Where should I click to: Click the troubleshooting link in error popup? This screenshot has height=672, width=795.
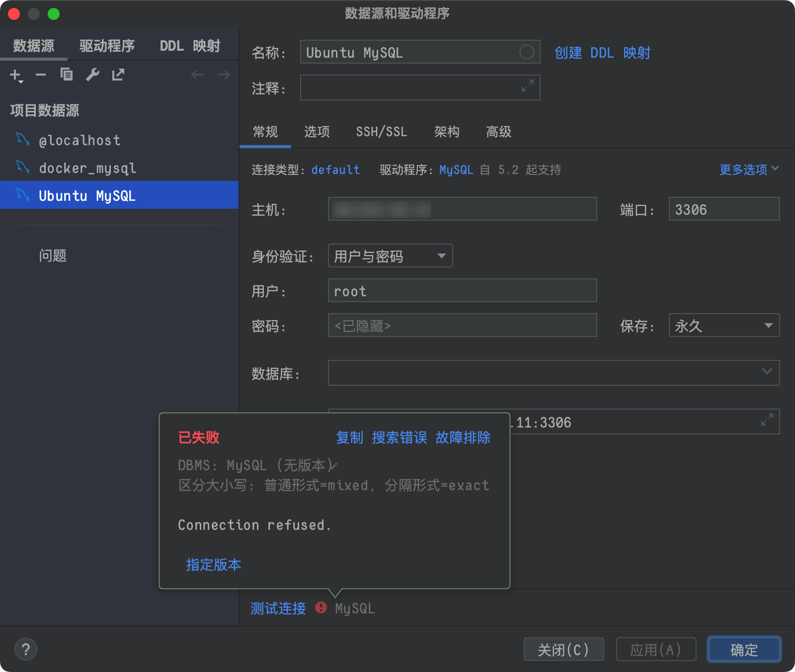point(463,437)
